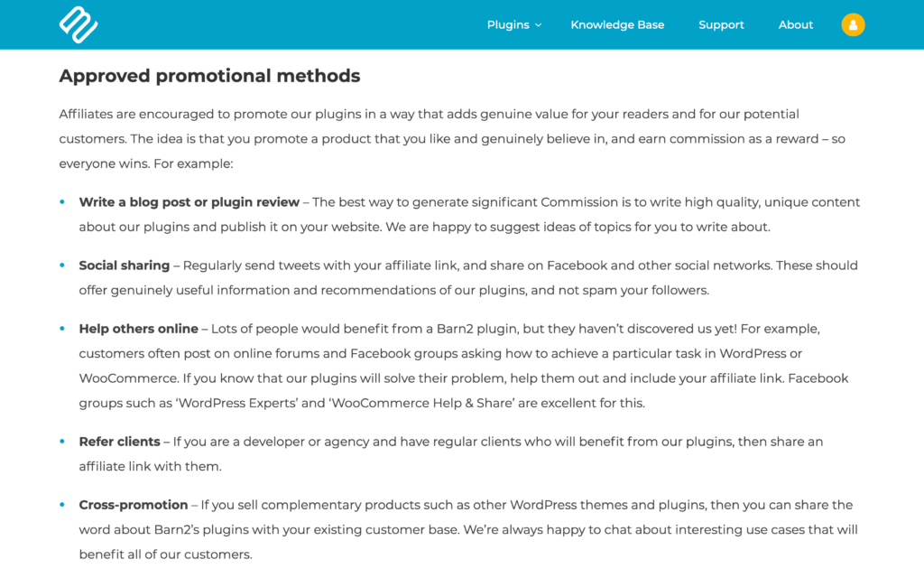Viewport: 924px width, 578px height.
Task: Open the About menu item
Action: (x=795, y=24)
